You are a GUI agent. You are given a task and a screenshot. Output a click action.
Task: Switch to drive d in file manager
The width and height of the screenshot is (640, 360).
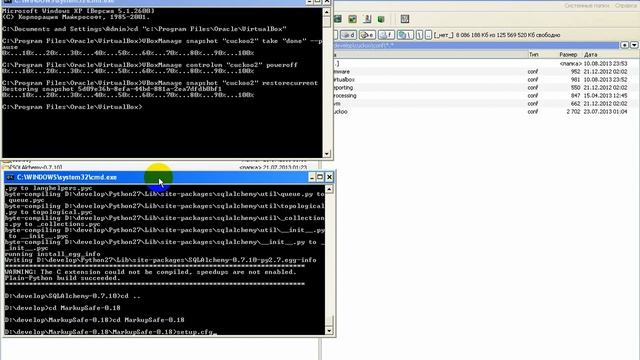349,35
